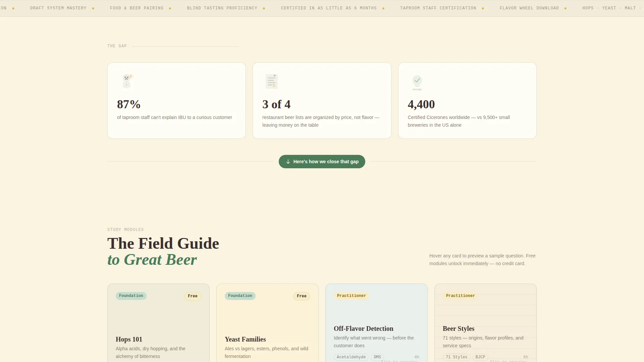Click 'CERTIFIED IN AS LITTLE AS 6 MONTHS'
644x362 pixels.
tap(329, 8)
